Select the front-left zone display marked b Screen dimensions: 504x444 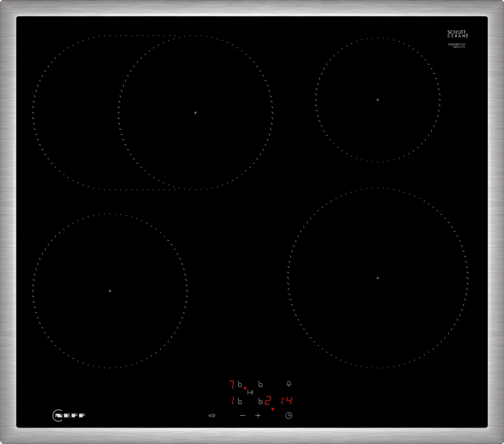pos(240,401)
